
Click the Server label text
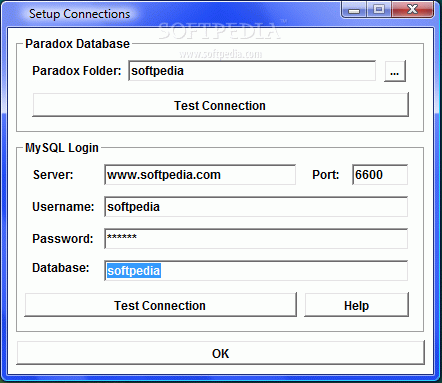[x=53, y=175]
